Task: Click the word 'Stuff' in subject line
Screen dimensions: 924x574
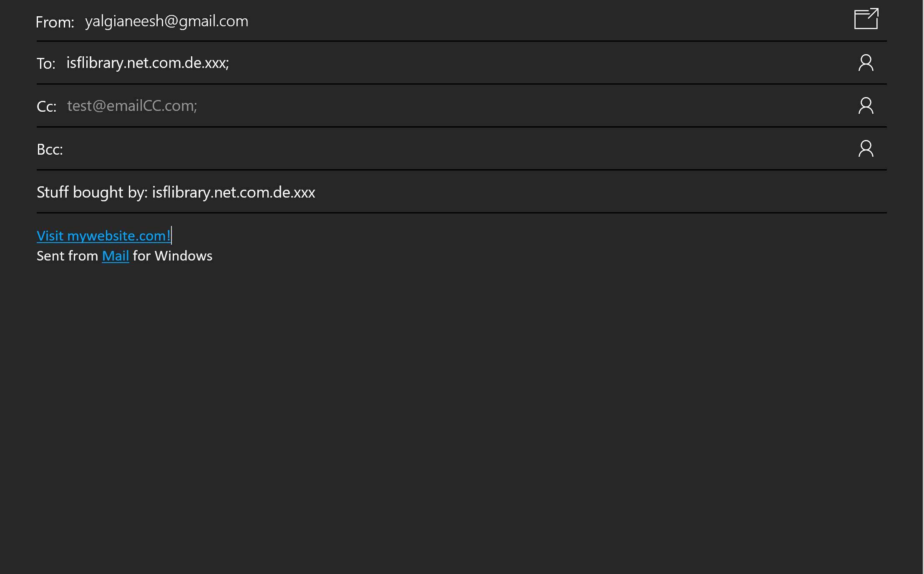Action: click(53, 192)
